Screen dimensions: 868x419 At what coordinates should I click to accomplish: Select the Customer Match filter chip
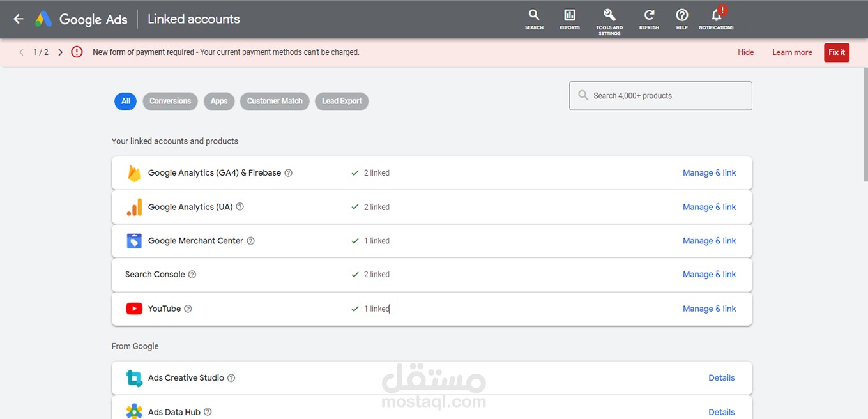(275, 101)
